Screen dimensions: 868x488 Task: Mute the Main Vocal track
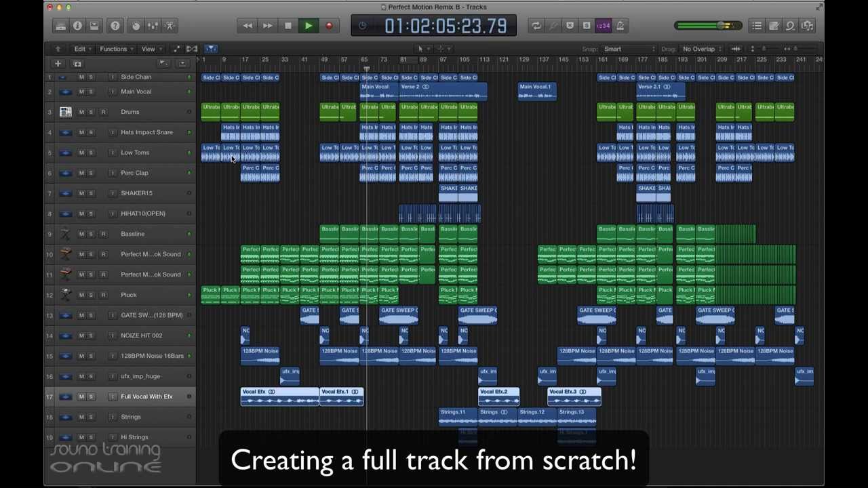click(x=81, y=91)
